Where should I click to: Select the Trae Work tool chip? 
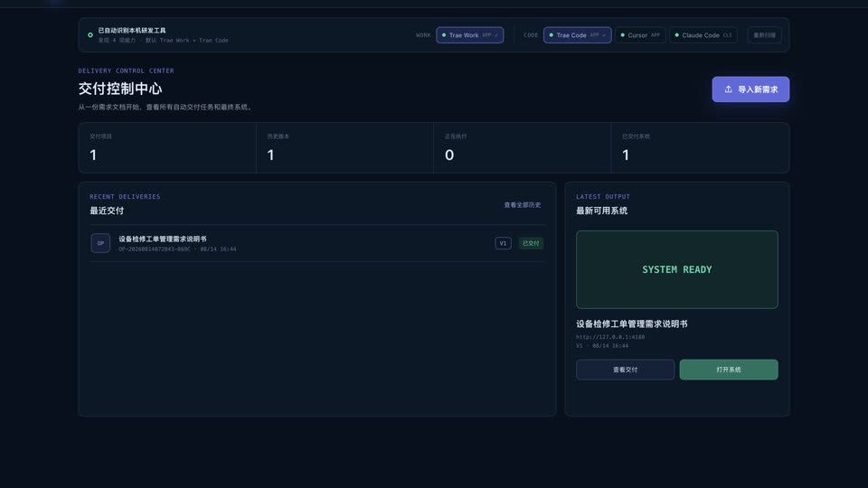(x=469, y=35)
